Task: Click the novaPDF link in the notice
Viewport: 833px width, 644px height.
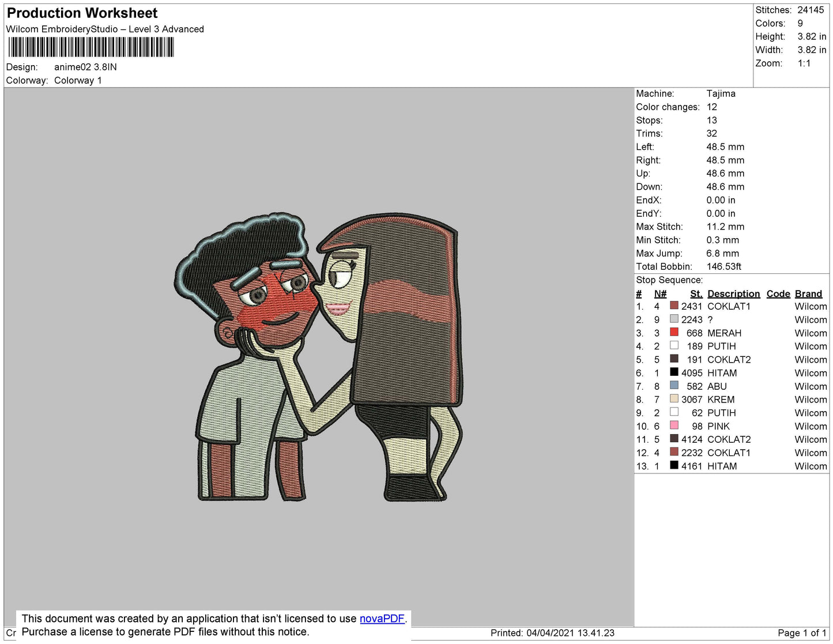Action: point(382,619)
